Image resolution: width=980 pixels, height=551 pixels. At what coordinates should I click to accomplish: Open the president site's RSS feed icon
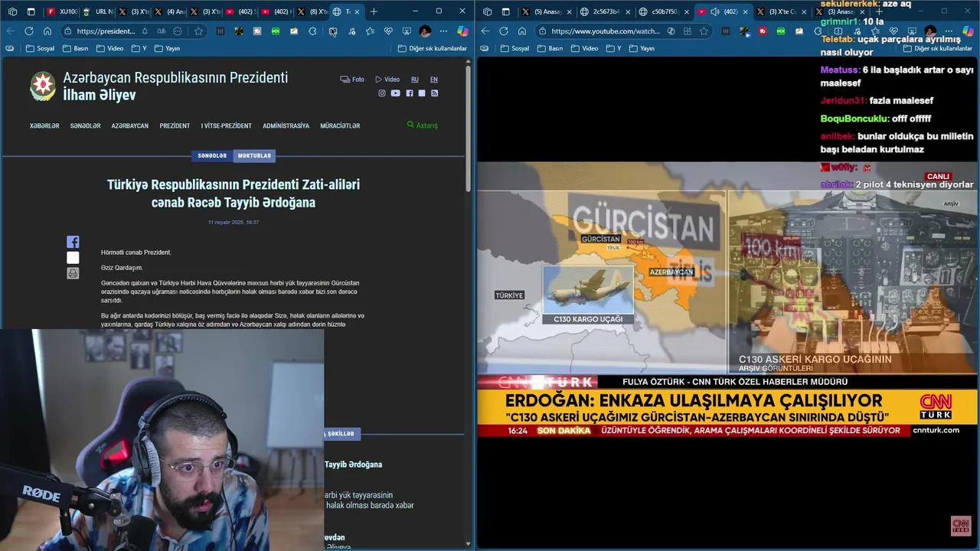click(434, 93)
